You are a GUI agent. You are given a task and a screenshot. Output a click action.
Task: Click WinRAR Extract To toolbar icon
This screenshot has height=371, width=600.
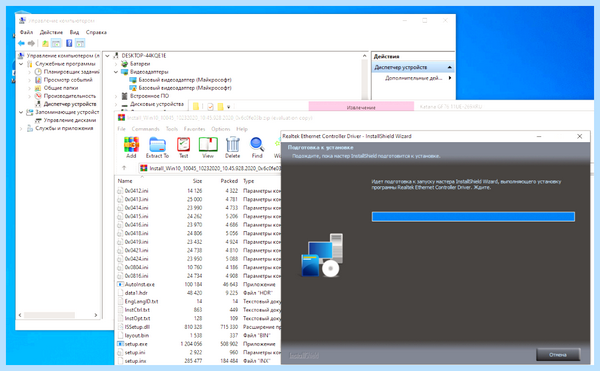point(157,148)
